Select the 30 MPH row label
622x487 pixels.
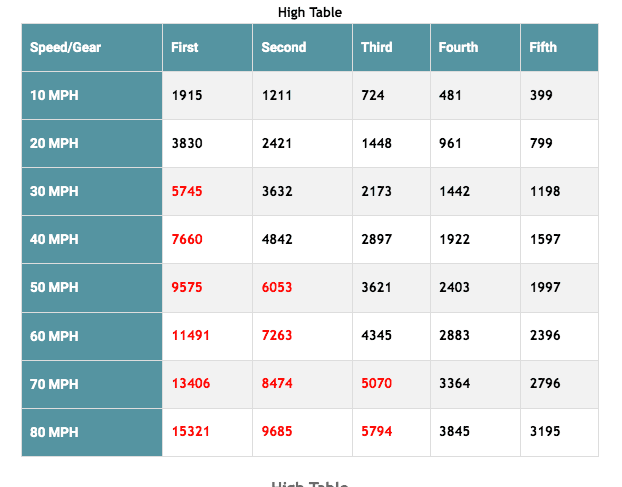(x=92, y=192)
